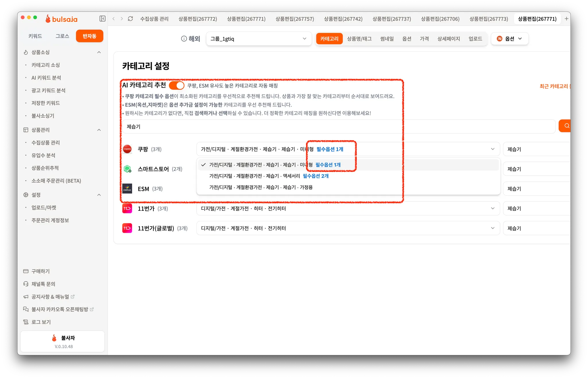The width and height of the screenshot is (588, 378).
Task: Click the refresh page icon
Action: pyautogui.click(x=130, y=19)
